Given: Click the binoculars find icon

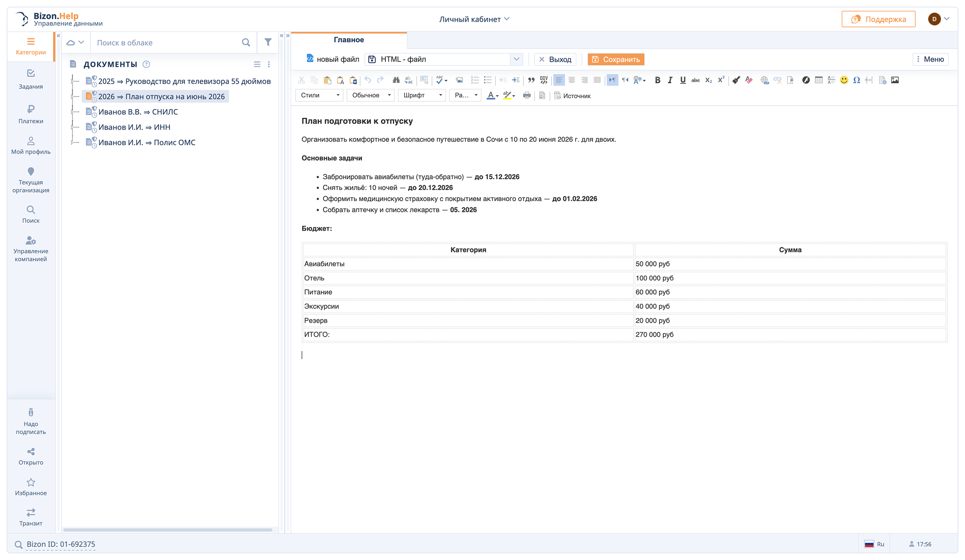Looking at the screenshot, I should pos(396,80).
